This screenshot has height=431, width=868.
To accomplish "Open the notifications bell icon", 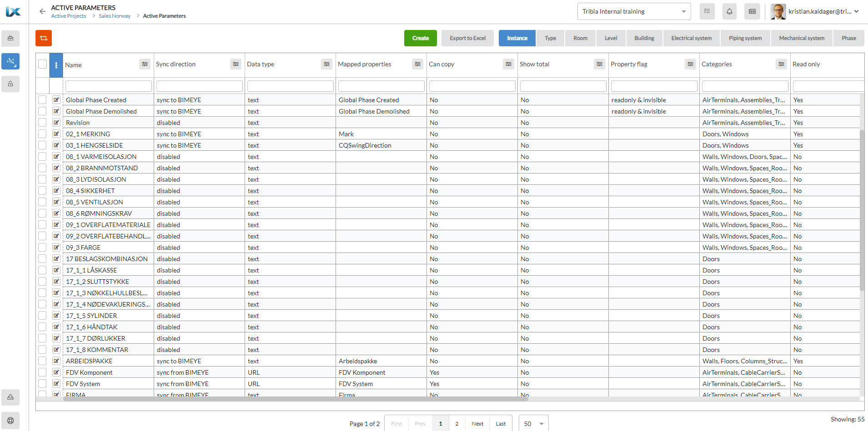I will [x=729, y=11].
